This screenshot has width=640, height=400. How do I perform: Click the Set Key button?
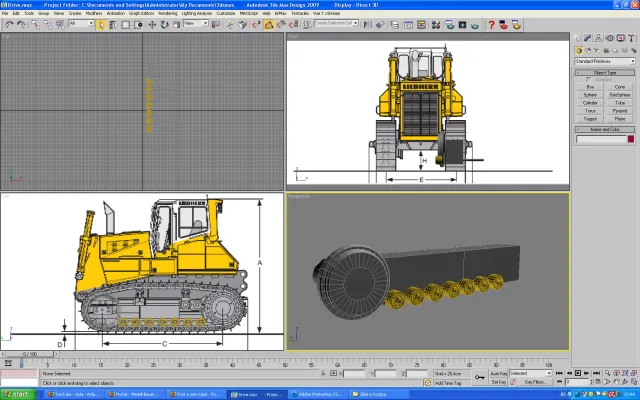(498, 382)
